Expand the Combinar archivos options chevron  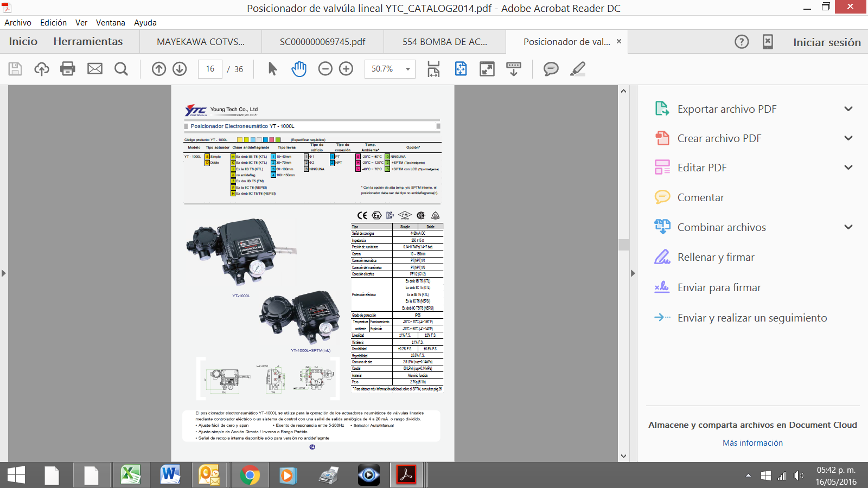pyautogui.click(x=848, y=227)
